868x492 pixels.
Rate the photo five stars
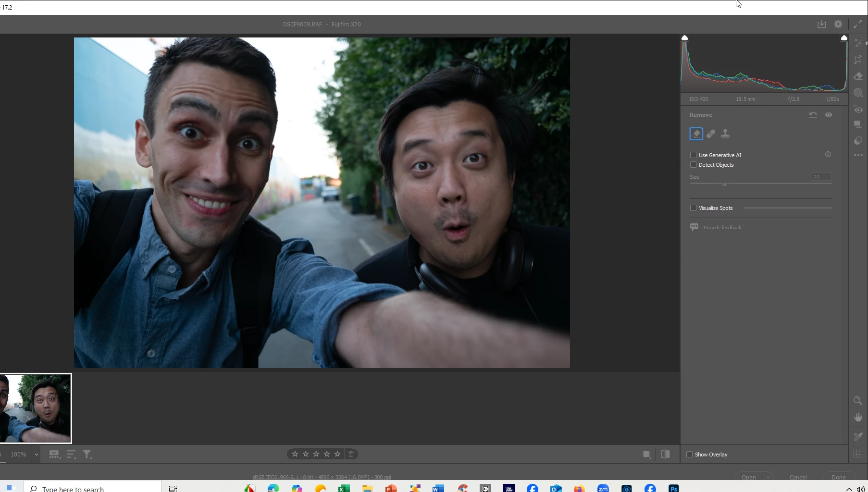point(337,454)
